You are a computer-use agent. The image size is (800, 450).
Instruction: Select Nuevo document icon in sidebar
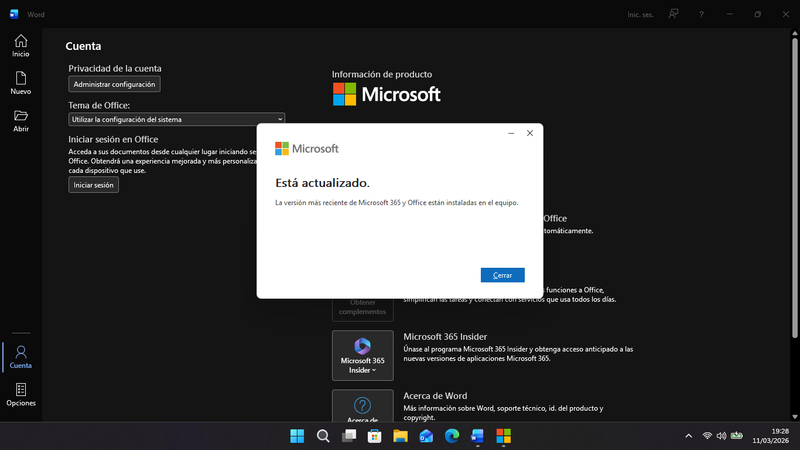coord(21,83)
